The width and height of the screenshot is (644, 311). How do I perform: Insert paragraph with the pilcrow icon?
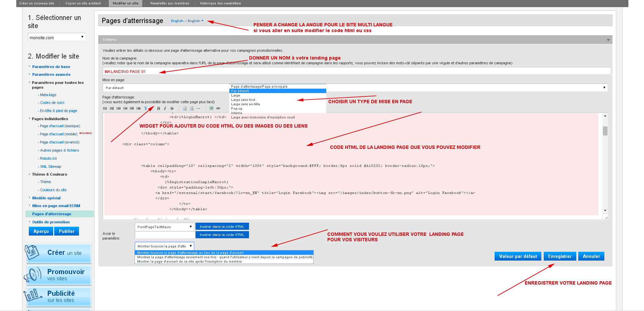(145, 108)
